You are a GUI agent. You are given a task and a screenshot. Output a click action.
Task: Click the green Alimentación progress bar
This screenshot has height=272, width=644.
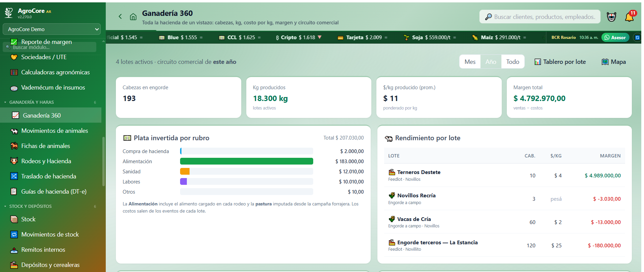click(247, 162)
